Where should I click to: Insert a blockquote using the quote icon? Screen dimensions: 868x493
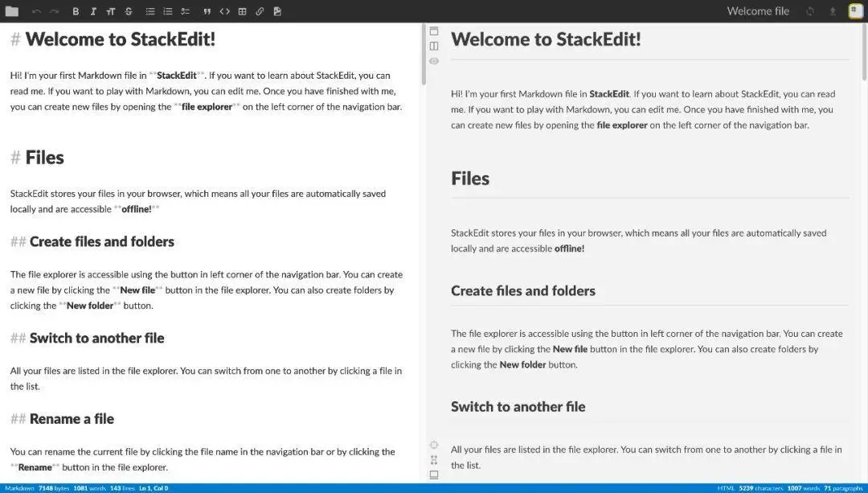click(207, 11)
